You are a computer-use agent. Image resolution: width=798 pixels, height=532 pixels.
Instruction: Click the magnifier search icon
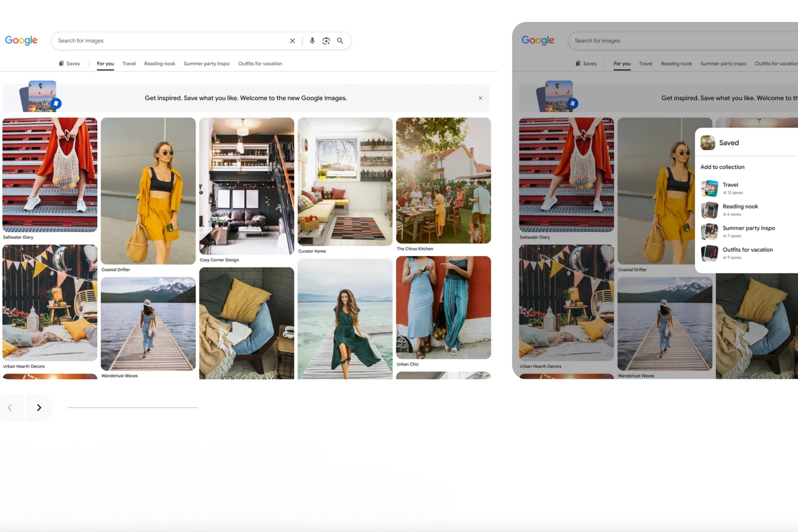click(340, 41)
